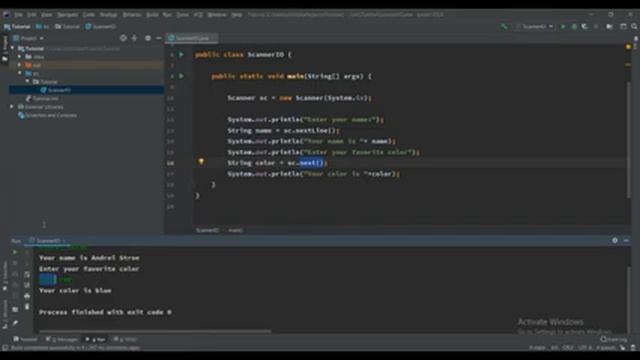This screenshot has height=360, width=640.
Task: Click the inspection warning indicator at editor top-right
Action: coord(628,47)
